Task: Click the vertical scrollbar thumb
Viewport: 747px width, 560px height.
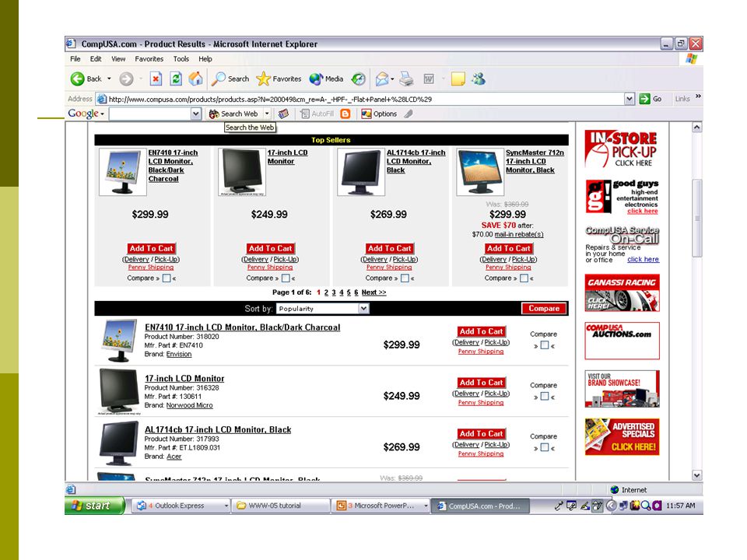Action: (x=697, y=218)
